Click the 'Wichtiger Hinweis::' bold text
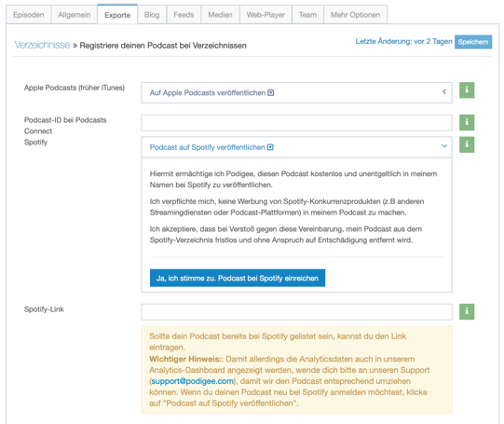This screenshot has width=504, height=424. tap(186, 359)
